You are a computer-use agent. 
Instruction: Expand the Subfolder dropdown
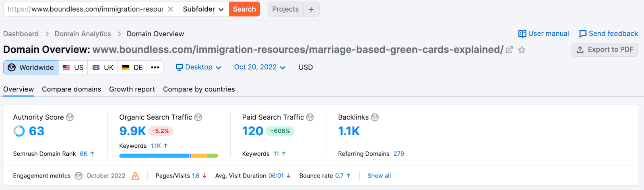click(203, 9)
